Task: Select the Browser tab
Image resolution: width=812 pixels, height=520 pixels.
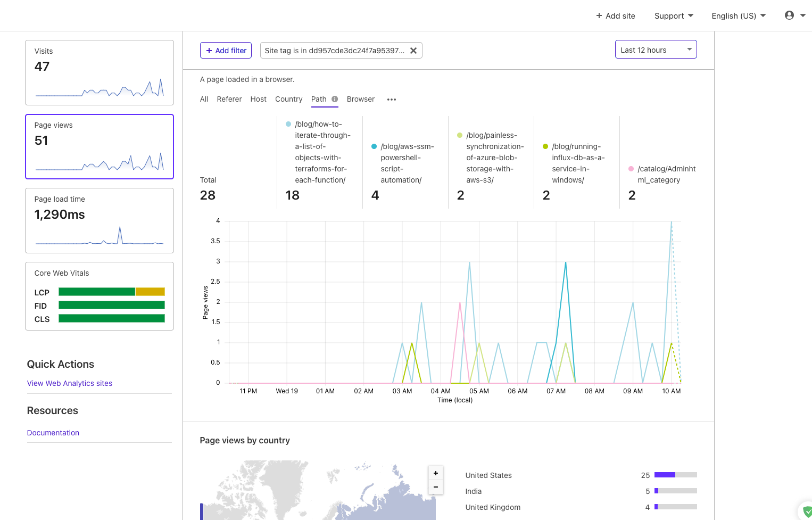Action: (360, 99)
